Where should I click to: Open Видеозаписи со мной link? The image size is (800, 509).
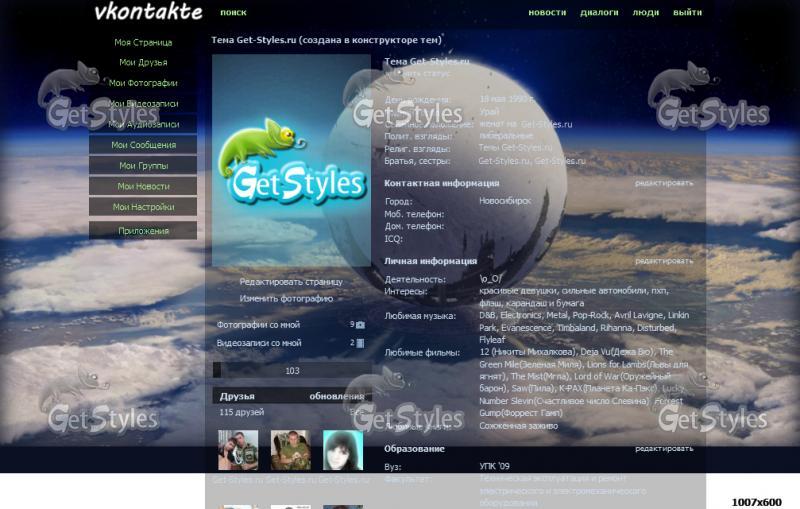[259, 343]
